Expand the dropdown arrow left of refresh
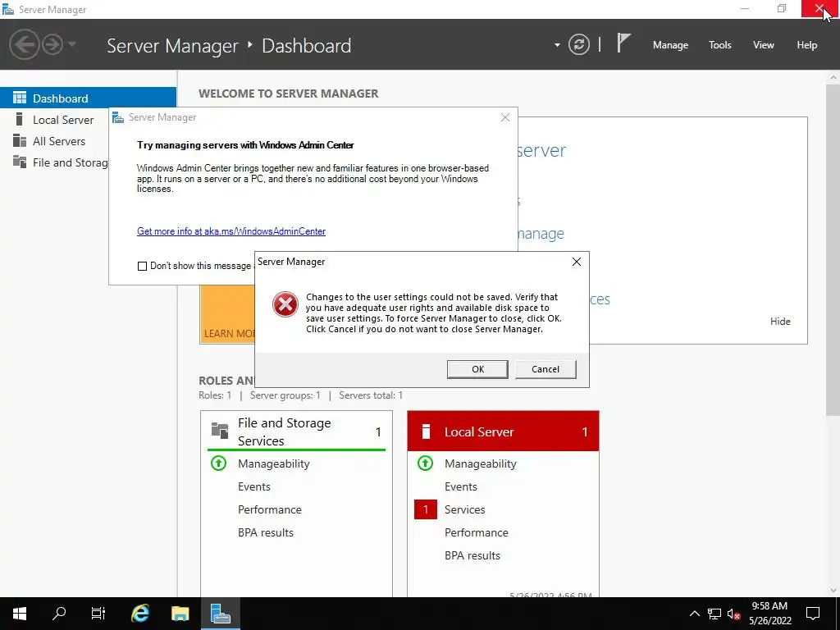 557,45
